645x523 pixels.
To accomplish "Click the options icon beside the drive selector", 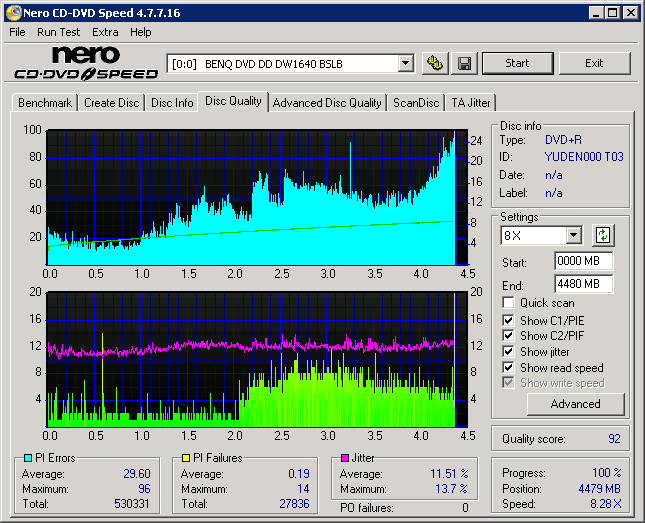I will (435, 63).
